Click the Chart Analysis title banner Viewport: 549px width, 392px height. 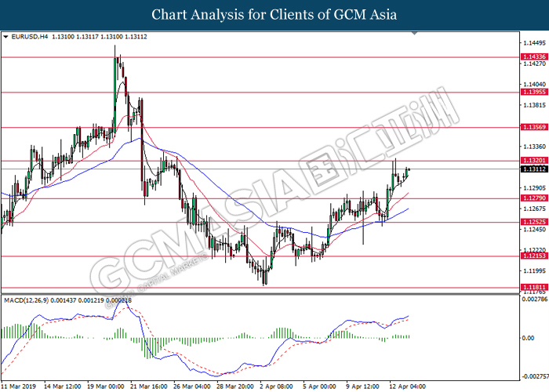[x=274, y=15]
